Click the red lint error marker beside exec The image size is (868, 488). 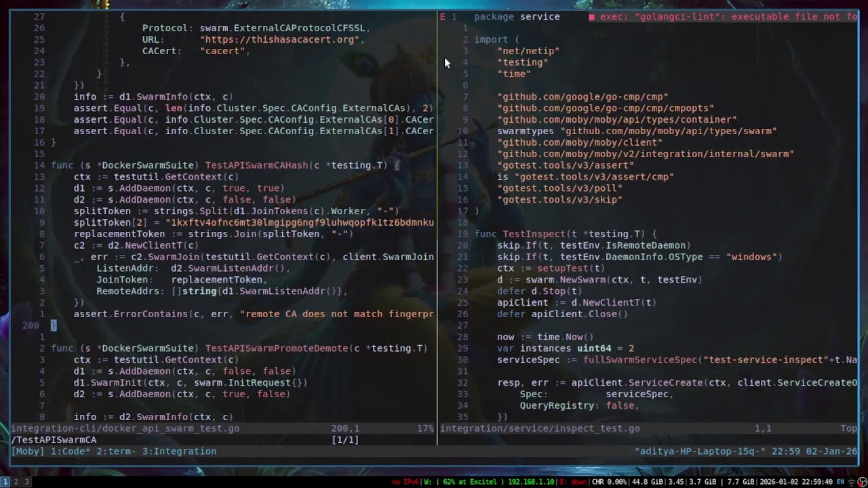[x=592, y=17]
